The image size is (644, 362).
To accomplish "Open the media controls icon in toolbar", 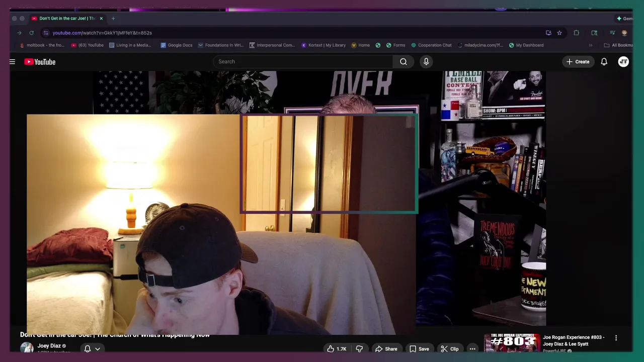I will click(x=612, y=33).
